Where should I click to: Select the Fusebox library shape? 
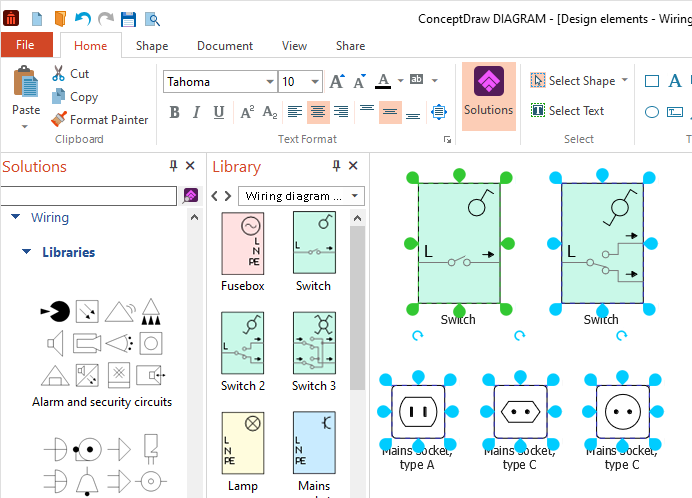(x=243, y=252)
